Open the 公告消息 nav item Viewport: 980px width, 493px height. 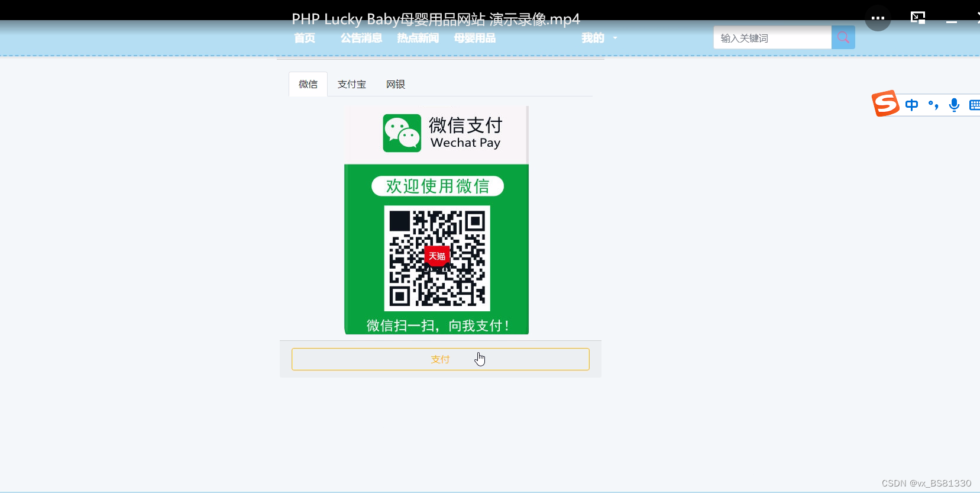tap(361, 38)
